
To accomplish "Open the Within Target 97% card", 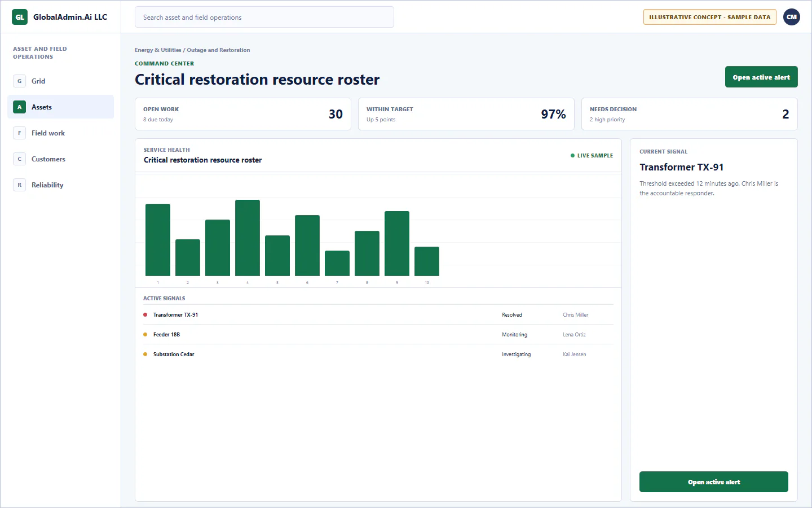I will (466, 114).
